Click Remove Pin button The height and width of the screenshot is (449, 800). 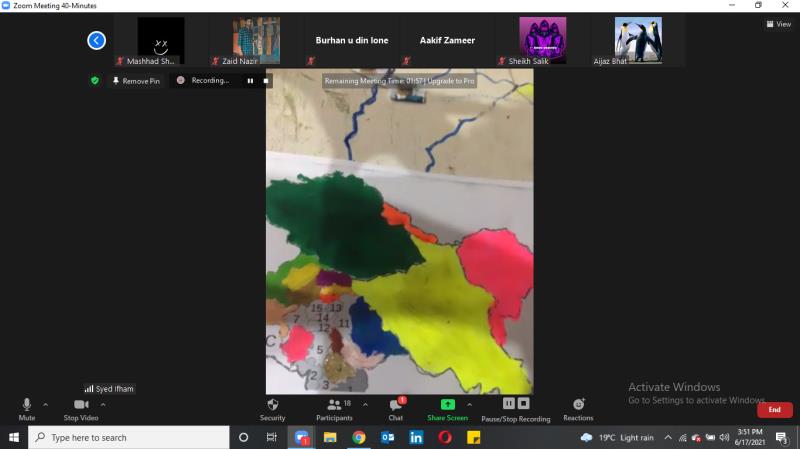click(x=136, y=81)
